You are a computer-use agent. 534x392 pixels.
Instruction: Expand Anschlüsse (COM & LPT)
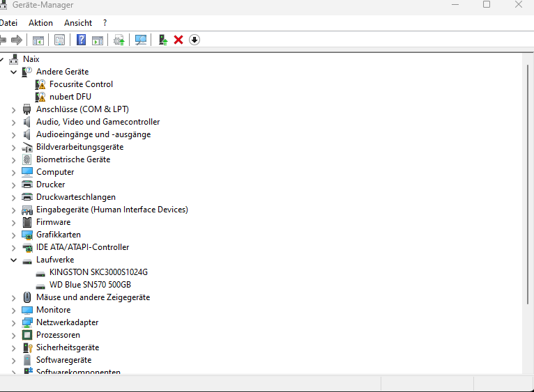coord(14,110)
